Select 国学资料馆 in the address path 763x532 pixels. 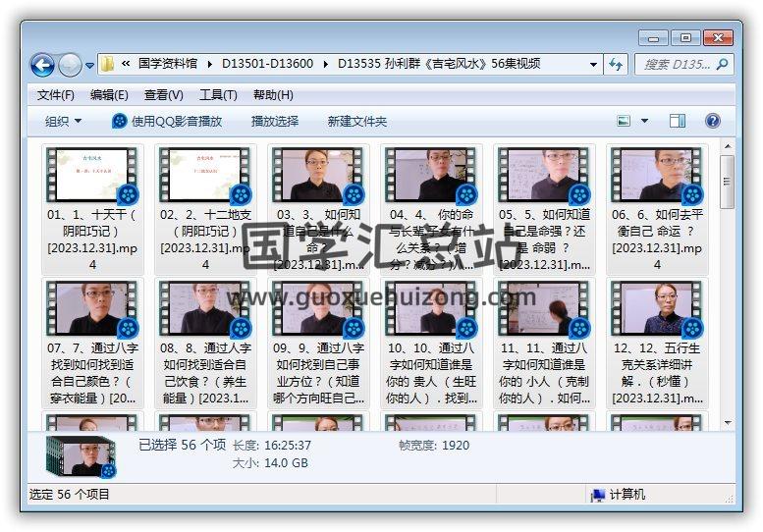tap(167, 64)
